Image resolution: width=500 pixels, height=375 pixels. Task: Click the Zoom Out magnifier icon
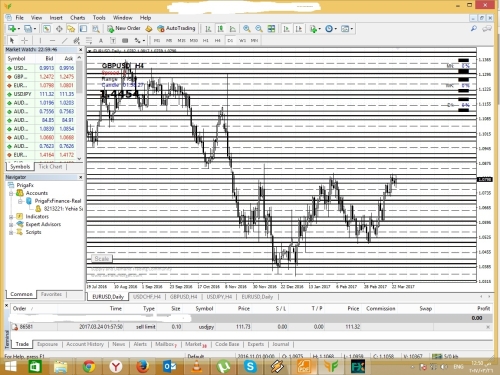click(x=259, y=29)
